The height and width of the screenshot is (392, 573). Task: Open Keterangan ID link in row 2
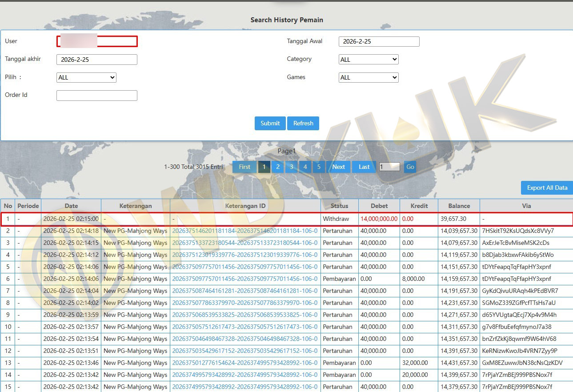tap(244, 231)
